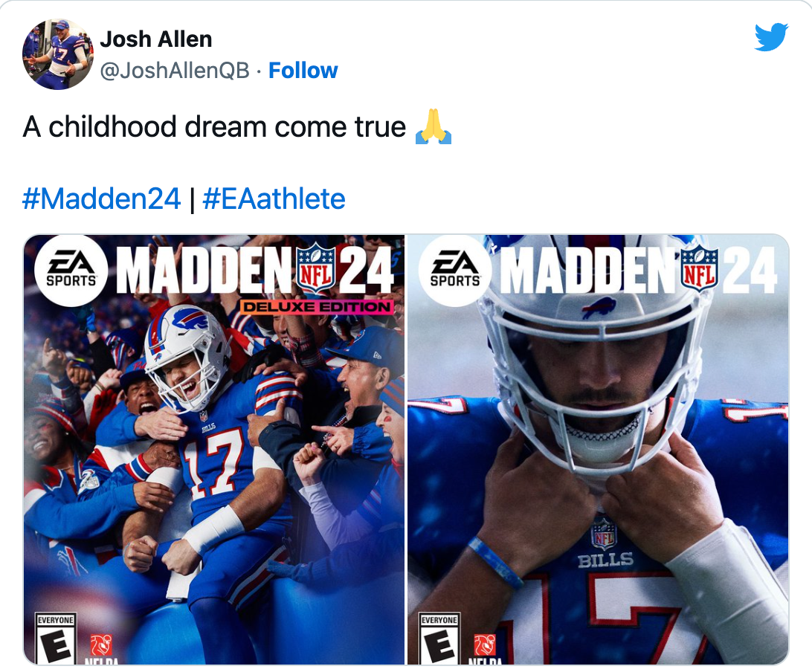Open the #Madden24 hashtag link

click(101, 198)
